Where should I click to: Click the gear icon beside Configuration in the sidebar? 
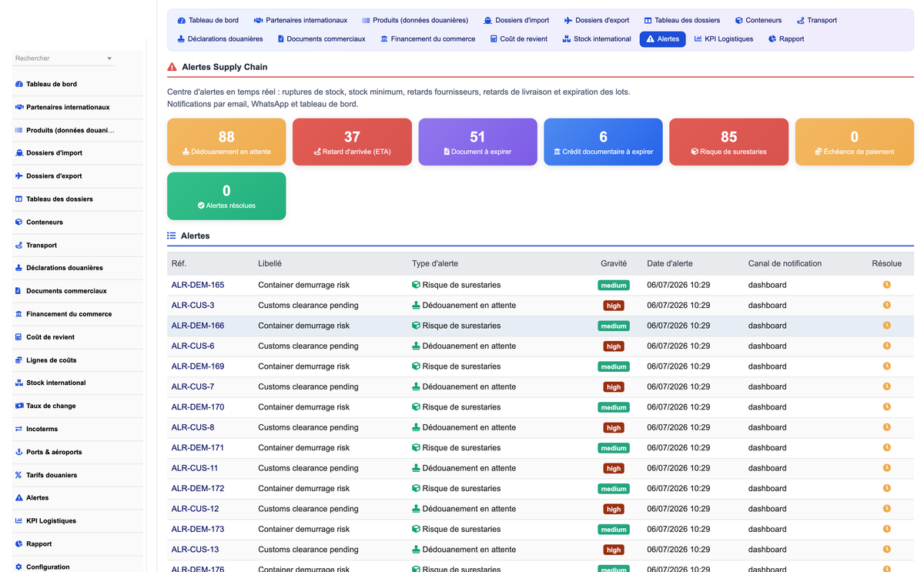18,567
